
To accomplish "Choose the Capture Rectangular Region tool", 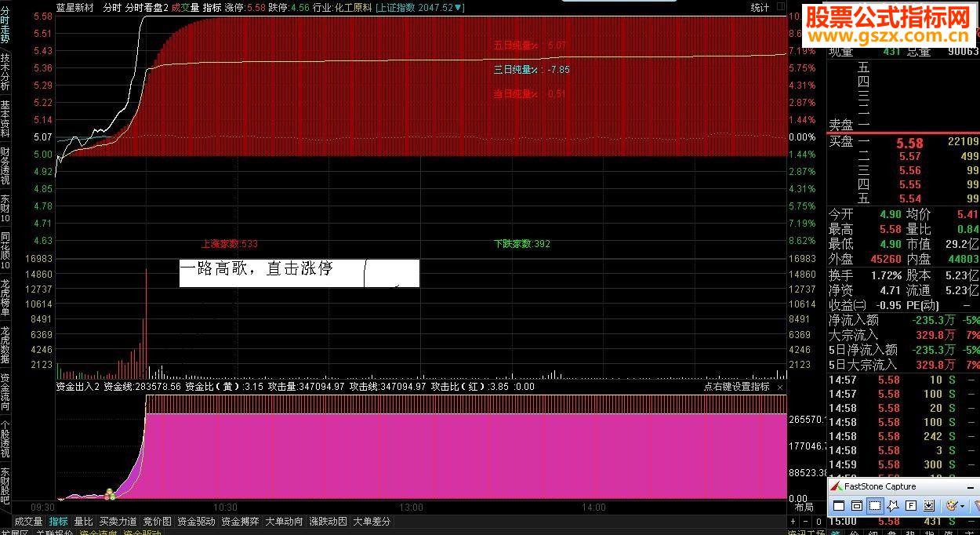I will click(875, 506).
